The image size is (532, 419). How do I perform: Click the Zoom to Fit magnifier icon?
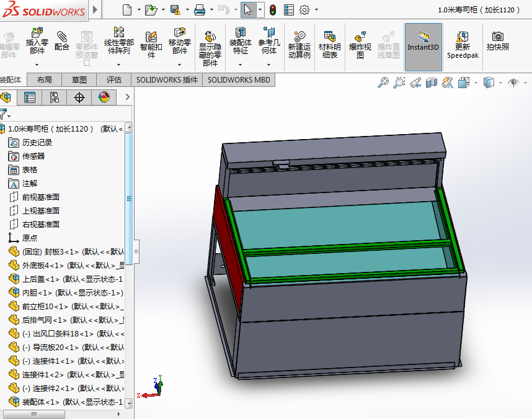point(383,83)
